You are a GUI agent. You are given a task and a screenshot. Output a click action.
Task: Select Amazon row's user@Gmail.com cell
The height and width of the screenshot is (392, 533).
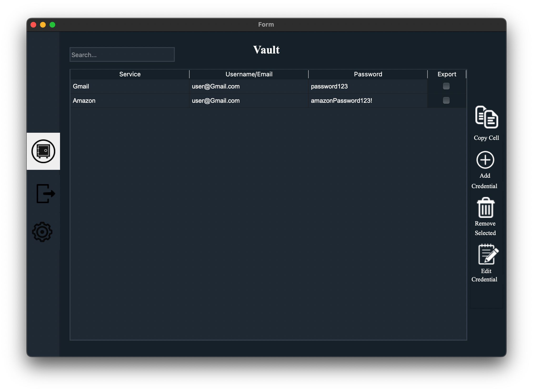tap(248, 101)
